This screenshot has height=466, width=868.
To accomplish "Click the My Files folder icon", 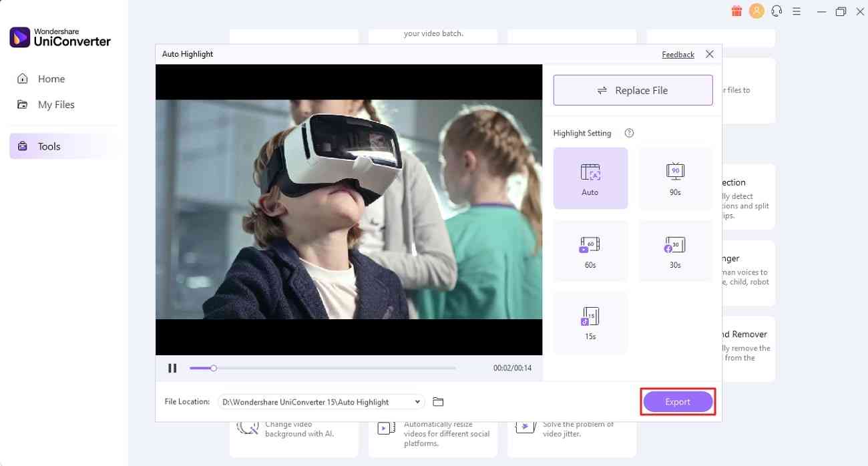I will (23, 105).
